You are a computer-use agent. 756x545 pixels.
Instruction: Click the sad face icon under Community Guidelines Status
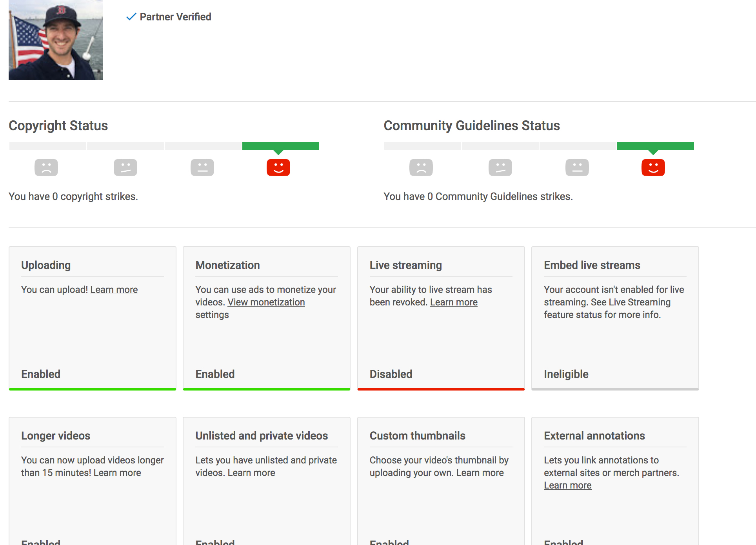click(x=421, y=167)
